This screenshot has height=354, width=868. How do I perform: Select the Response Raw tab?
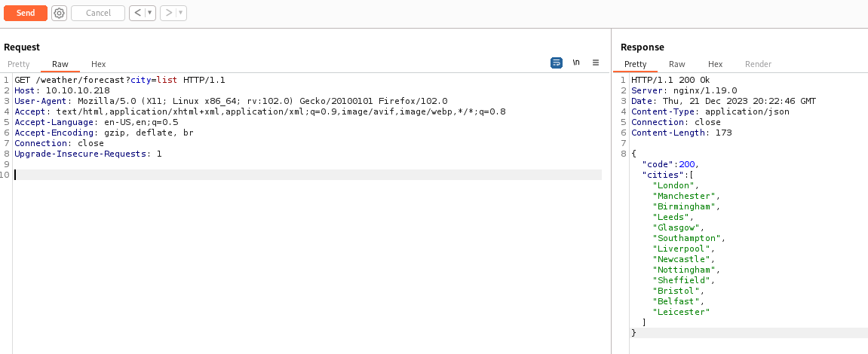[x=677, y=65]
